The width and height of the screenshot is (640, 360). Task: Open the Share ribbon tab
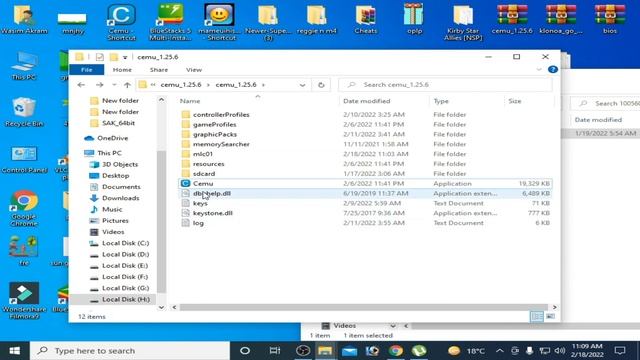coord(159,70)
